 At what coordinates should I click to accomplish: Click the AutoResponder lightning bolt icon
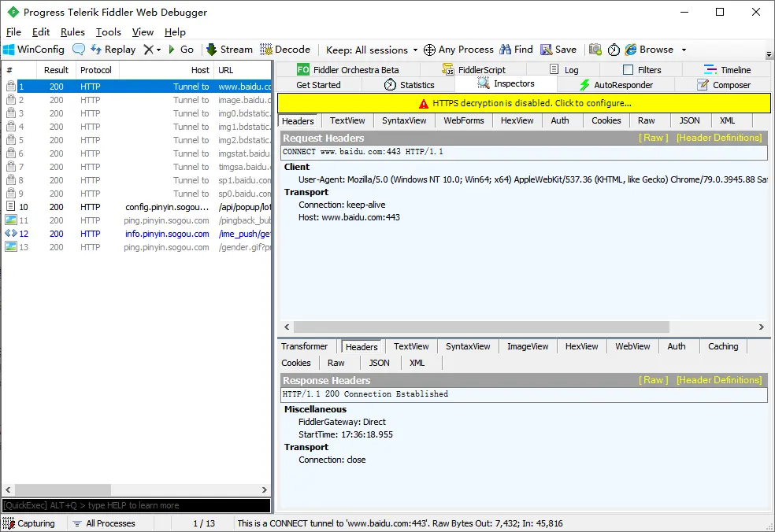(x=584, y=85)
